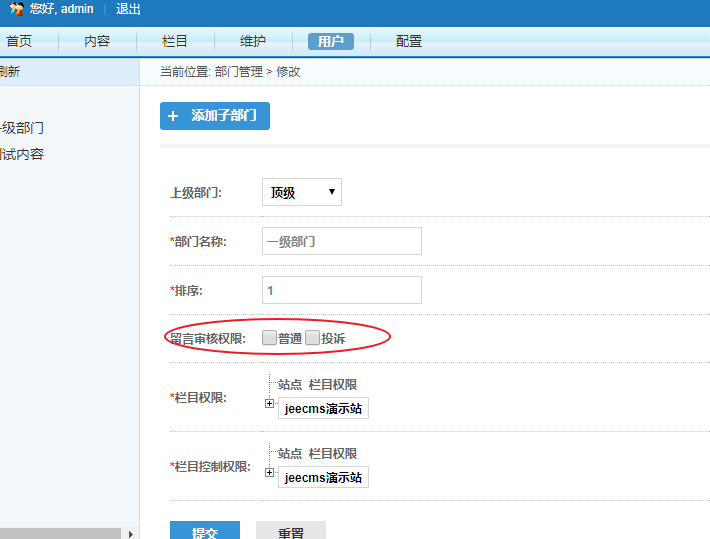
Task: Select jeecms演示站 node in 栏目控制权限
Action: pos(323,477)
